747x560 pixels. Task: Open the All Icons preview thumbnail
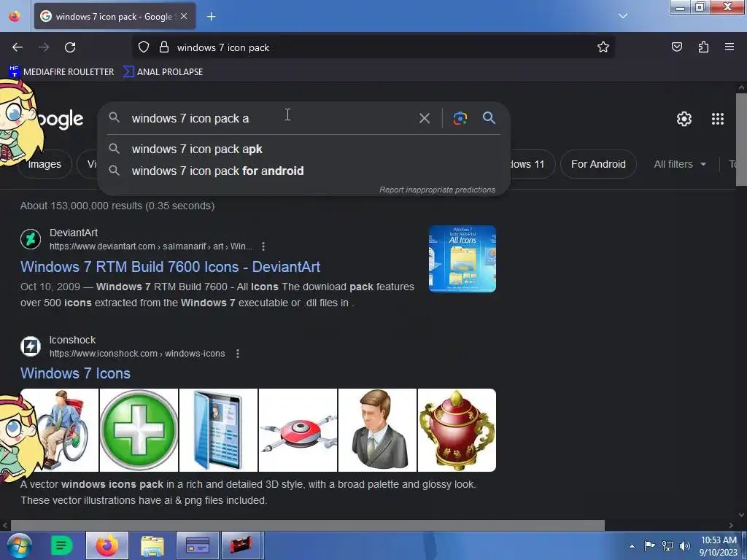[x=462, y=259]
